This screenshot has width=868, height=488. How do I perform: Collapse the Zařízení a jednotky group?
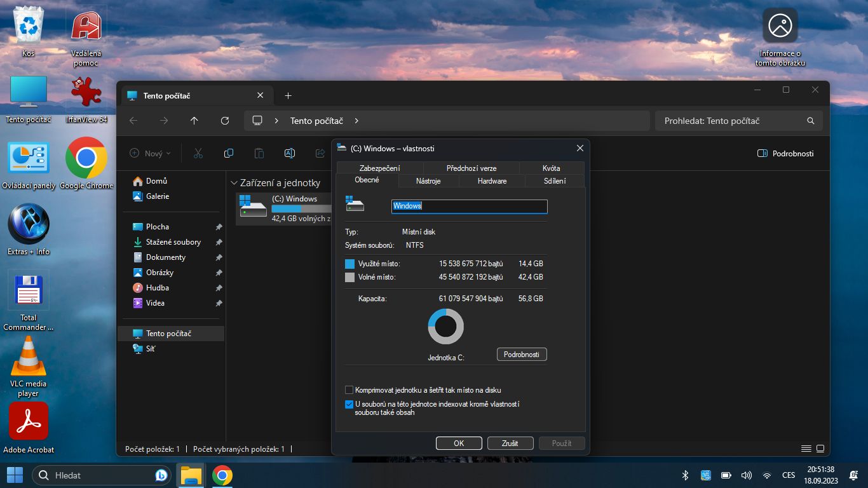(234, 183)
